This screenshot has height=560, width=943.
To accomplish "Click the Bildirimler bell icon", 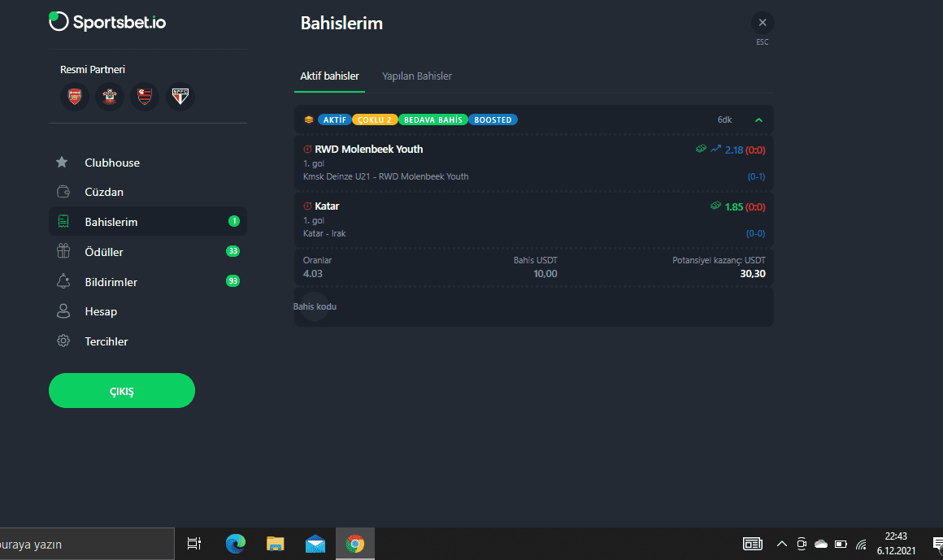I will point(63,281).
